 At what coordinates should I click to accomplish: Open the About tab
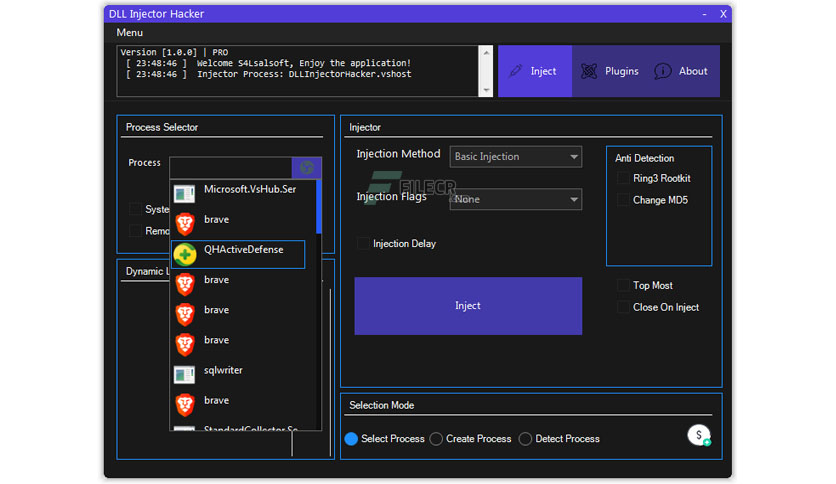683,71
